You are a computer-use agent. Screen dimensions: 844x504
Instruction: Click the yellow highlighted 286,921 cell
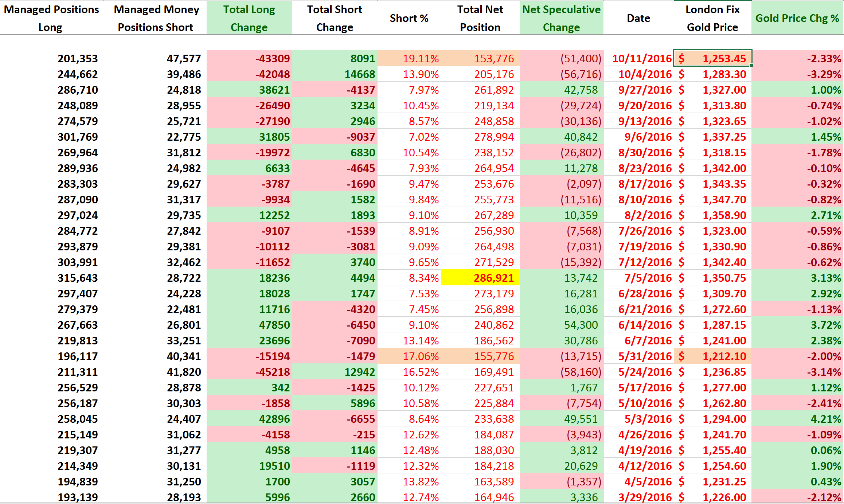coord(480,278)
